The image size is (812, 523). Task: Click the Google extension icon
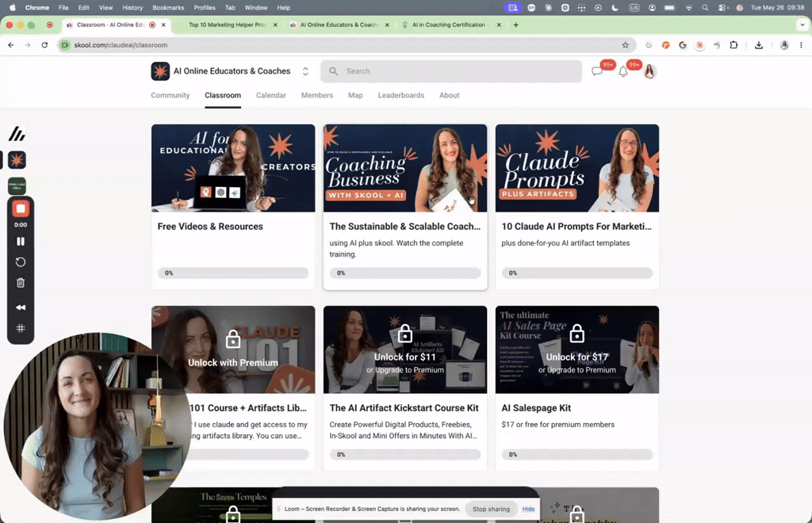[x=683, y=45]
